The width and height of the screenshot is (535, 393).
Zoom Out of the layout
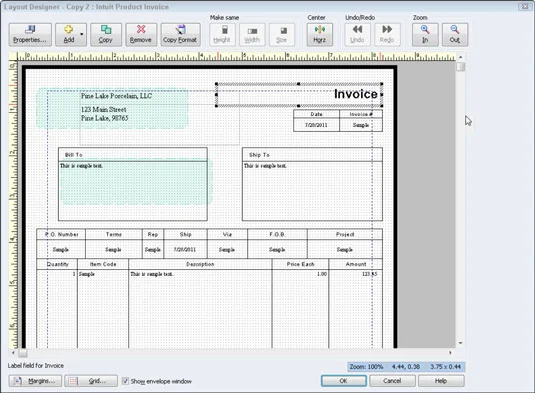[x=455, y=34]
